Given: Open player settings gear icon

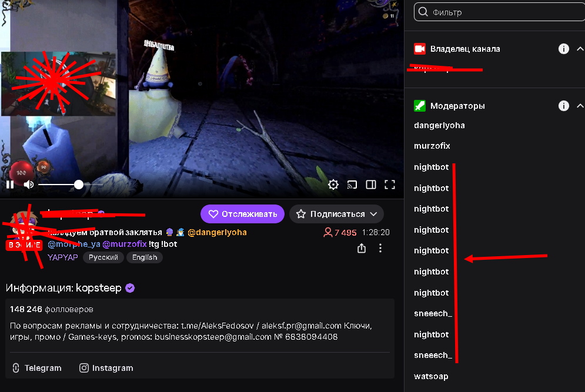Looking at the screenshot, I should [x=333, y=185].
